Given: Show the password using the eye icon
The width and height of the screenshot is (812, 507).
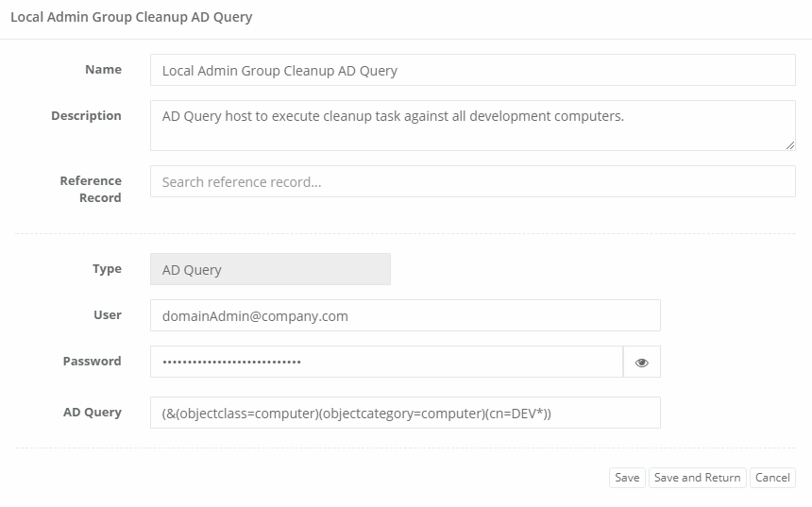Looking at the screenshot, I should pos(642,362).
